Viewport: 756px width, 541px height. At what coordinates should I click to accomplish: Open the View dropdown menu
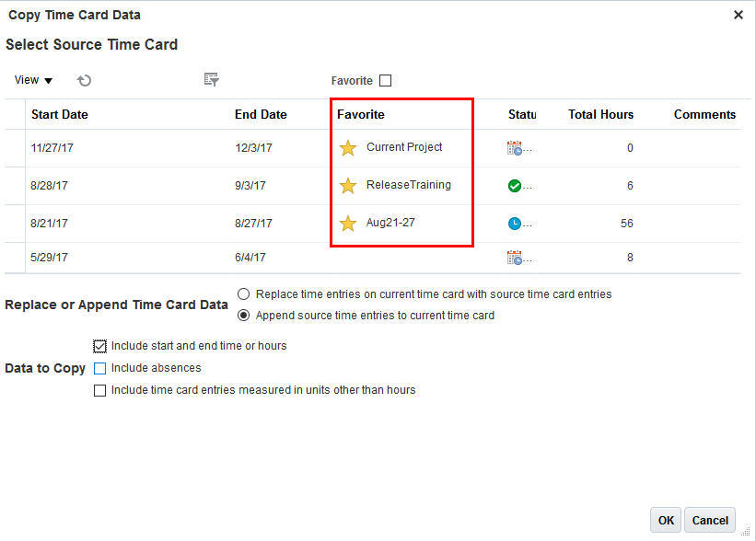point(29,80)
